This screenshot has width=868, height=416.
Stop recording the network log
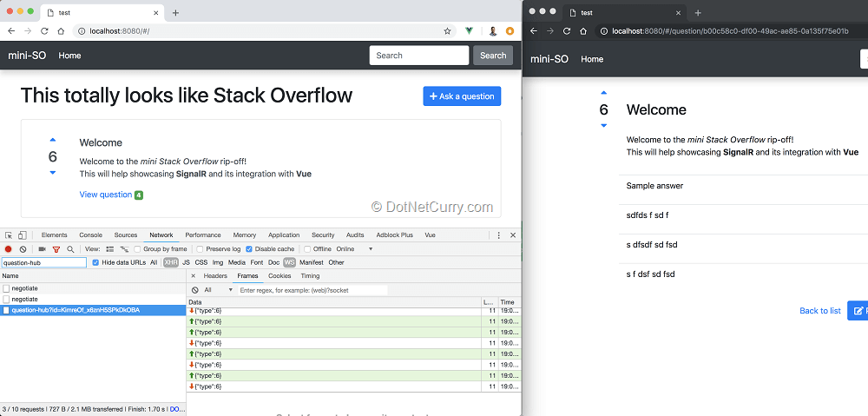pyautogui.click(x=9, y=249)
